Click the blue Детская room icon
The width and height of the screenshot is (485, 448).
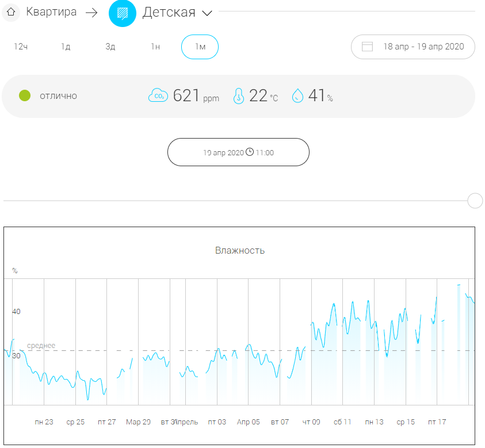pos(122,13)
